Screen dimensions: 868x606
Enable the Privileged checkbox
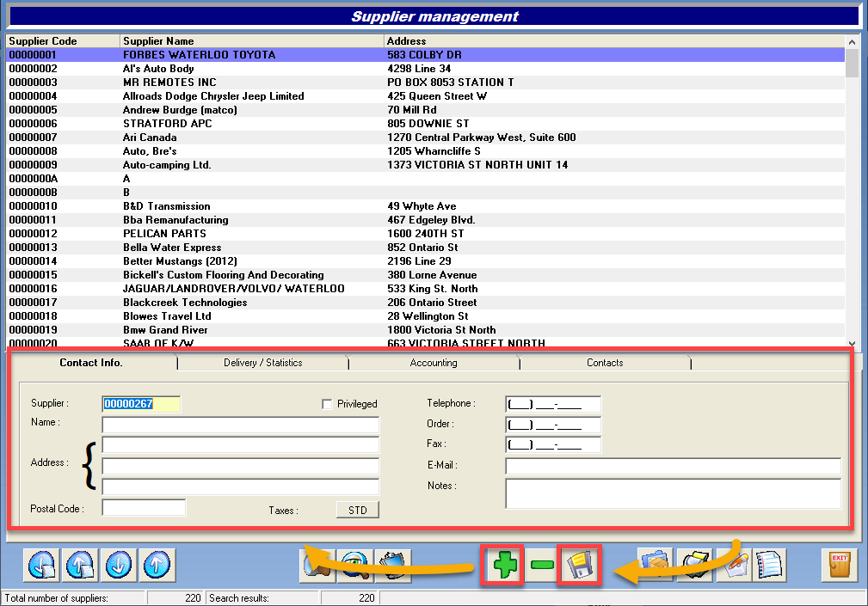(327, 404)
